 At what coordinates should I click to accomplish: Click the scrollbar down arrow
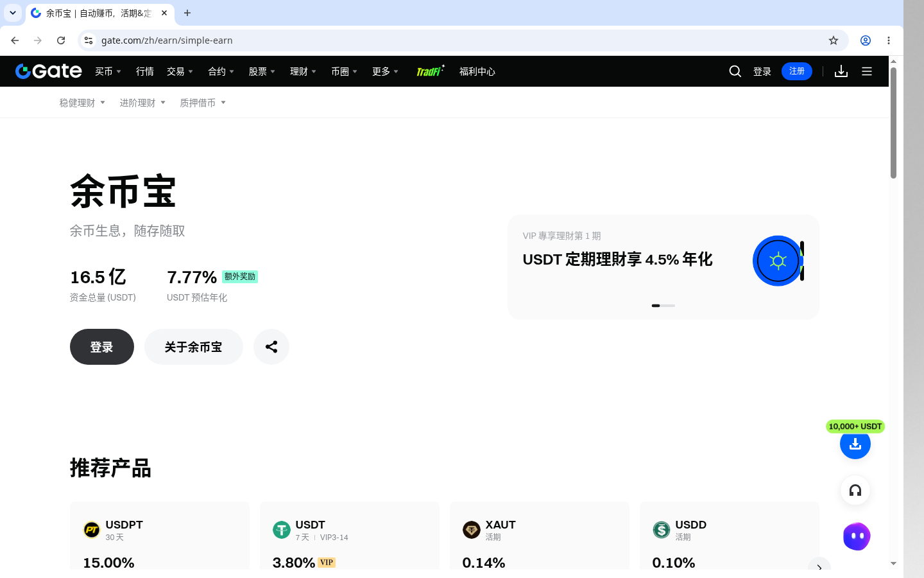pyautogui.click(x=893, y=563)
